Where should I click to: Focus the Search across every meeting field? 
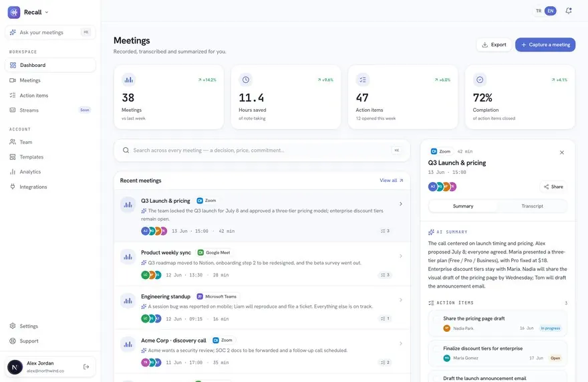[262, 151]
